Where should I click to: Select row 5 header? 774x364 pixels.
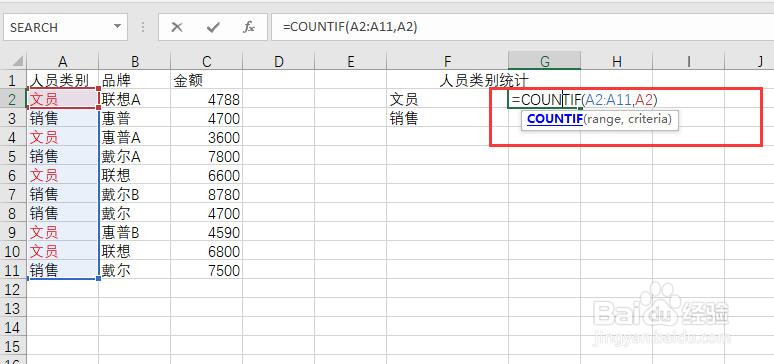(13, 156)
